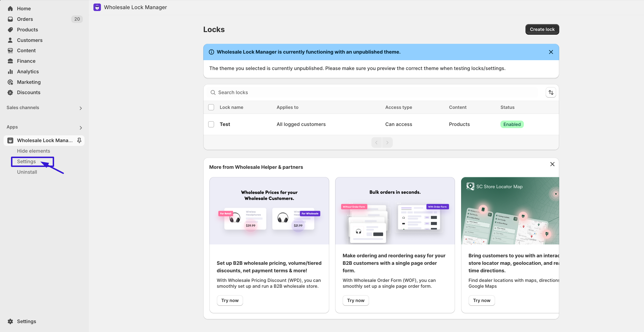Try now for SC Store Locator Map

click(x=482, y=300)
